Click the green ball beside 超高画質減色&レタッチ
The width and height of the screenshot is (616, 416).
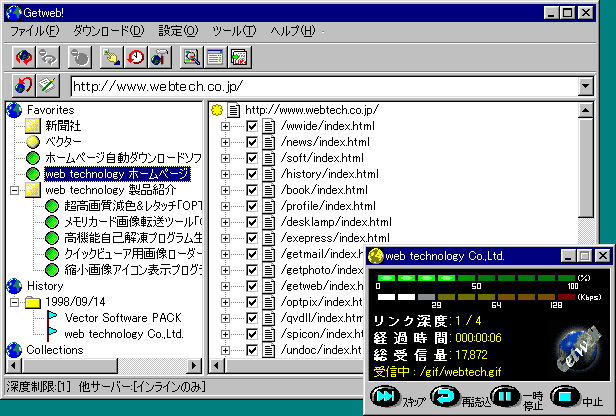tap(52, 206)
